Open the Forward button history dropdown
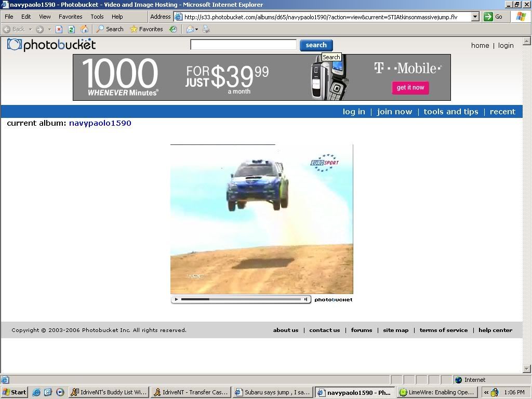 click(x=49, y=29)
